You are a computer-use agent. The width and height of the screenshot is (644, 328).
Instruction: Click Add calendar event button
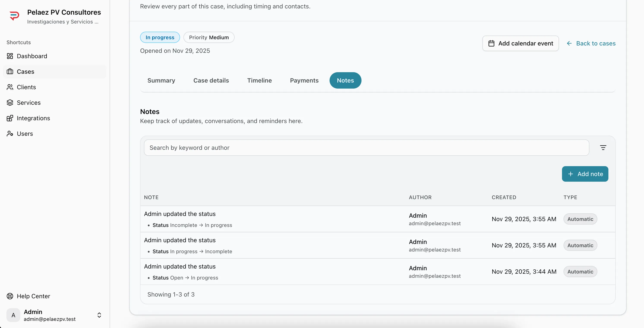(520, 44)
